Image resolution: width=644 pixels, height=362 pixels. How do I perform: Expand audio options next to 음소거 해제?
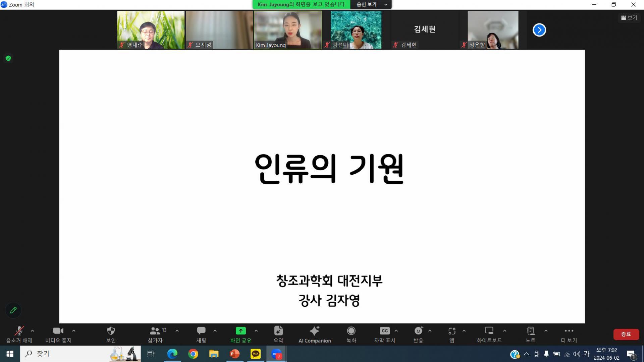32,330
